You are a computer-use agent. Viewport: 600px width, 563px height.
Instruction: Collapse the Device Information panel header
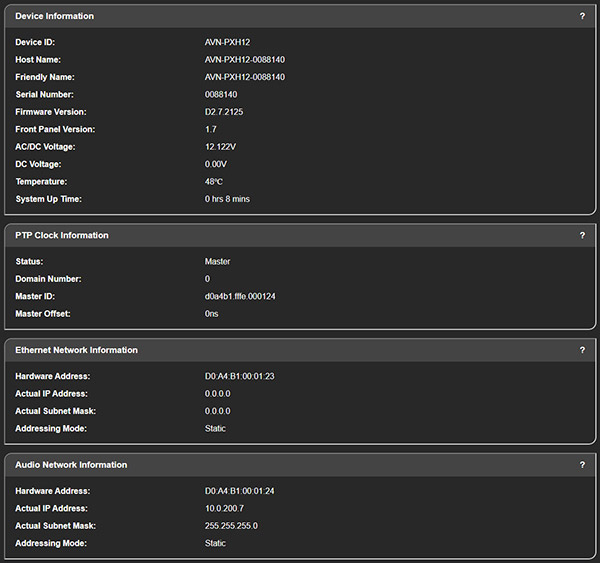tap(55, 17)
